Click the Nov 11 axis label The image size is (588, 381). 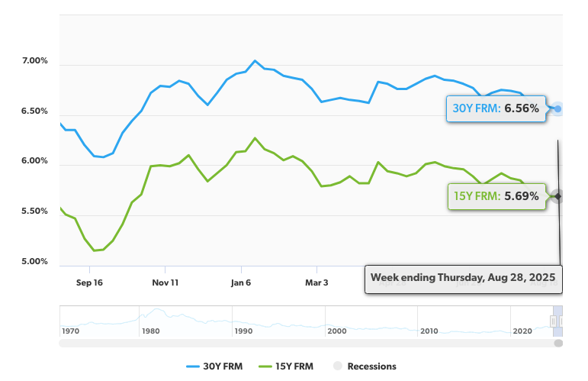pos(165,283)
